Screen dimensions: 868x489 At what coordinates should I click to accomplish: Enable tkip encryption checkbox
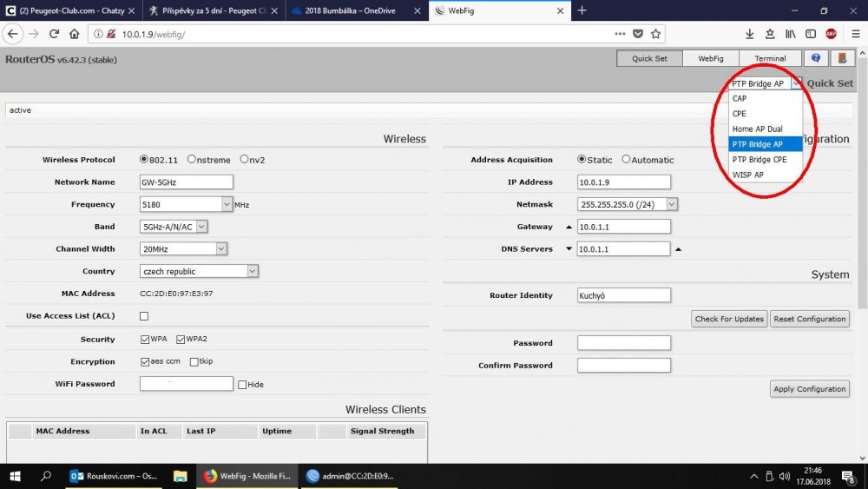pyautogui.click(x=194, y=361)
